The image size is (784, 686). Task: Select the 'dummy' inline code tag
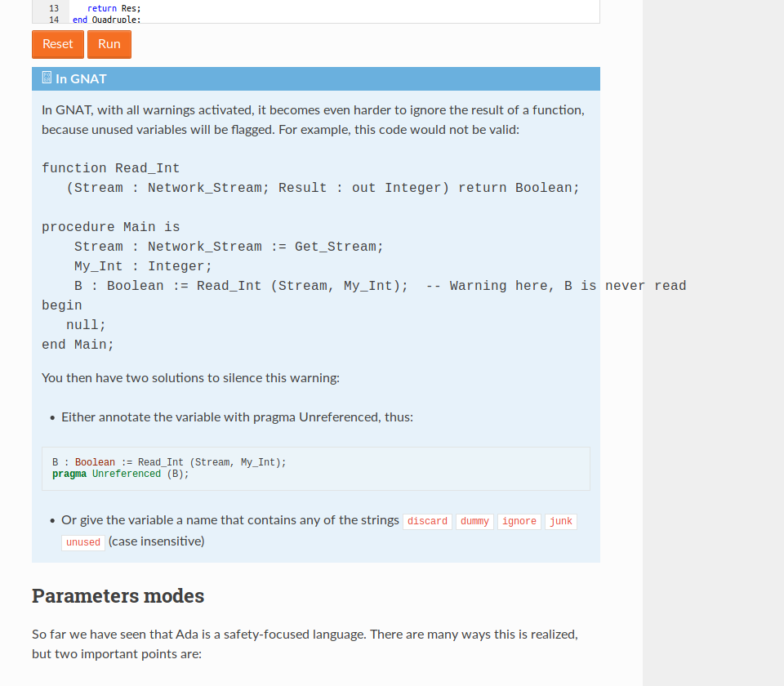coord(474,521)
